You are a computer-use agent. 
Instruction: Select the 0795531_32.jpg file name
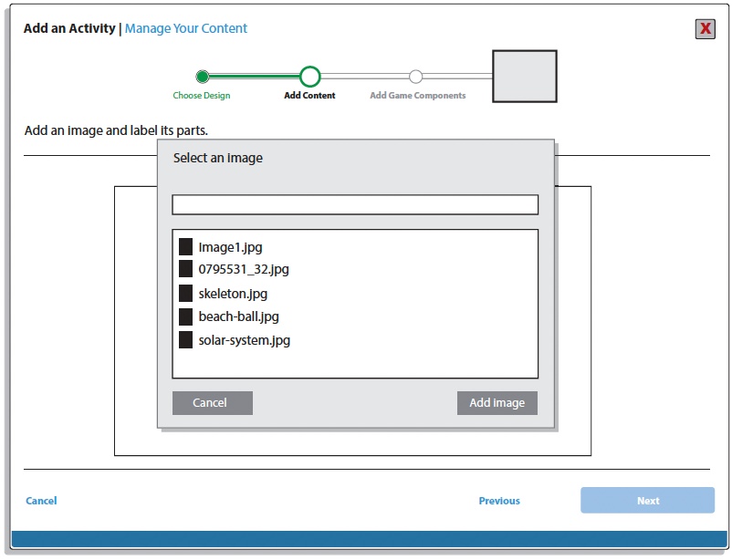click(243, 269)
